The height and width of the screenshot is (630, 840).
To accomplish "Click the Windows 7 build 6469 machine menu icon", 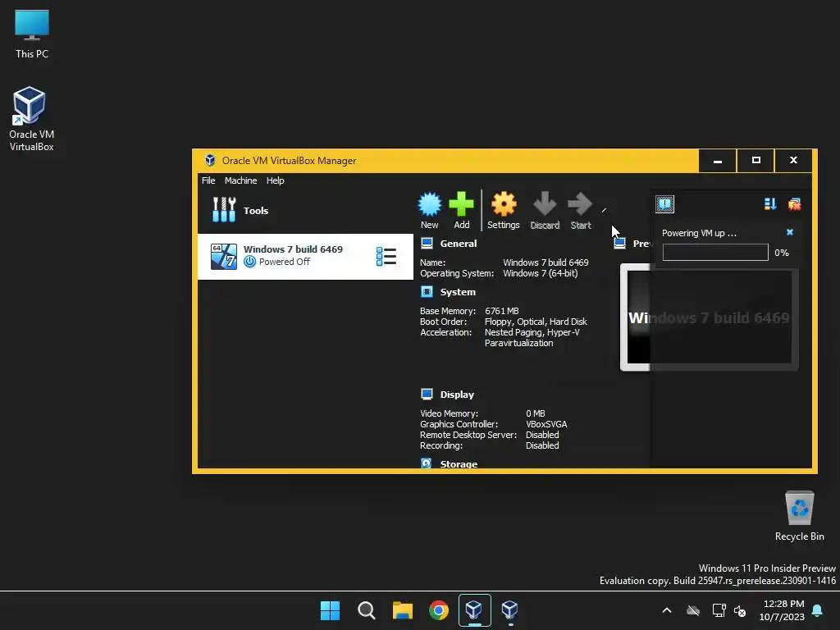I will click(386, 257).
